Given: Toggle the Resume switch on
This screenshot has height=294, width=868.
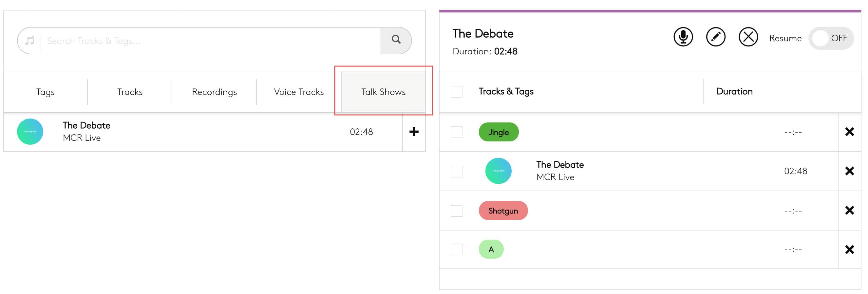Looking at the screenshot, I should tap(831, 38).
